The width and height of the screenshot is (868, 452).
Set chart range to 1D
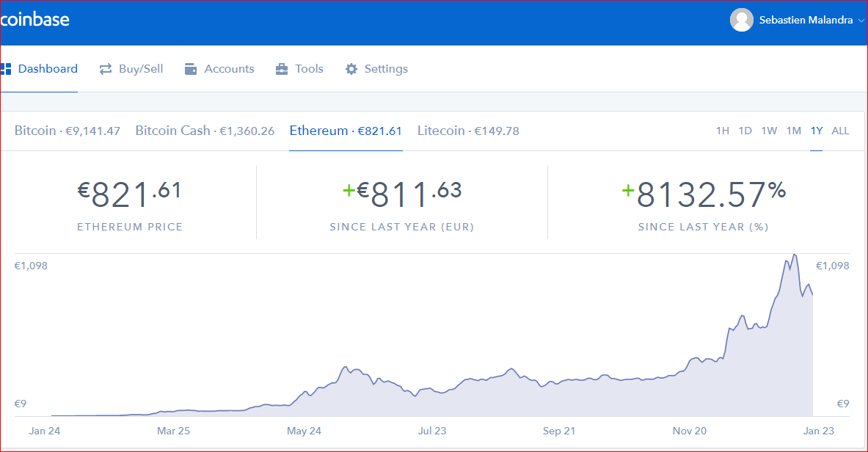[745, 131]
